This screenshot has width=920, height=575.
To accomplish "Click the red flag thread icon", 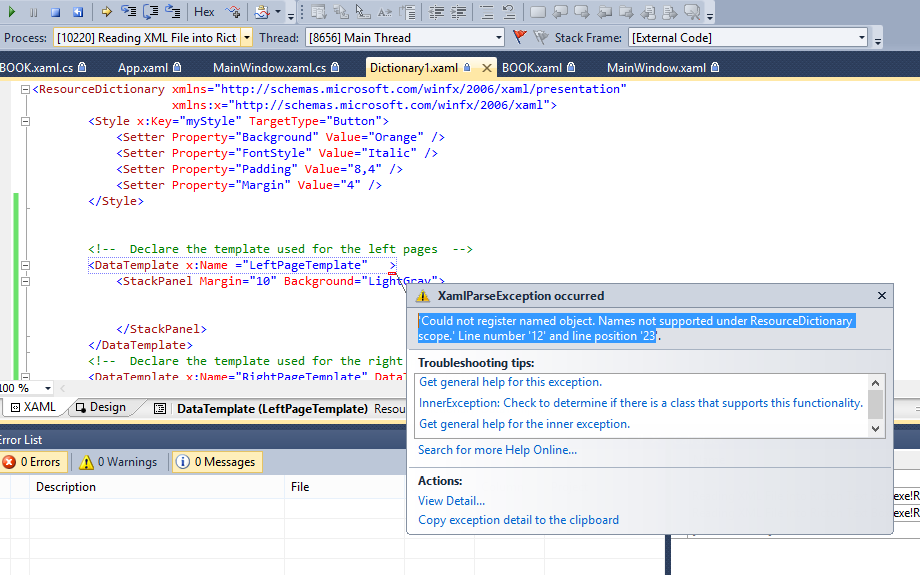I will (x=519, y=37).
